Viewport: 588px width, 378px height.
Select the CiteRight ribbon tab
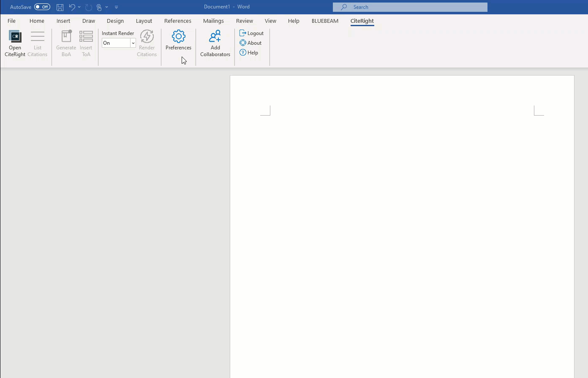coord(362,21)
